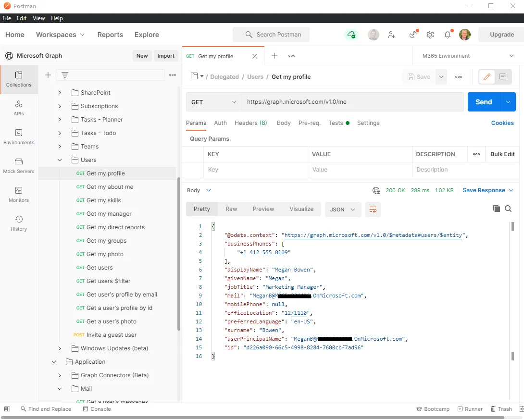
Task: Open the View menu
Action: click(38, 18)
